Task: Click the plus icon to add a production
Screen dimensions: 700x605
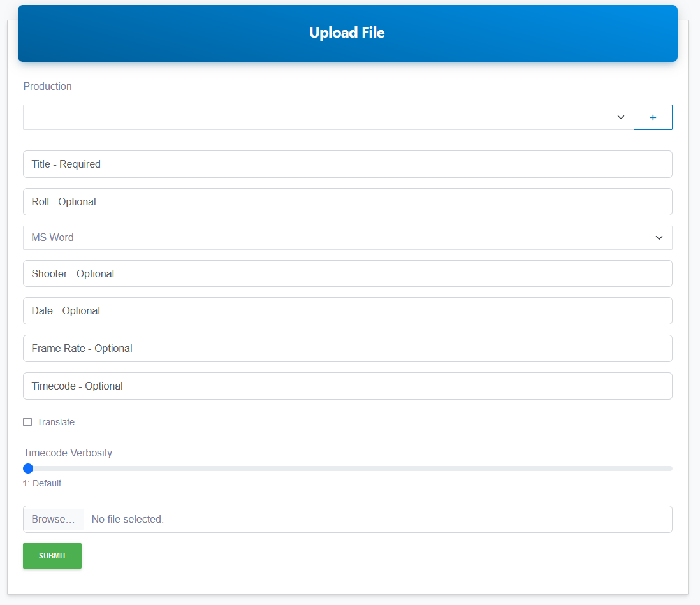Action: [x=653, y=117]
